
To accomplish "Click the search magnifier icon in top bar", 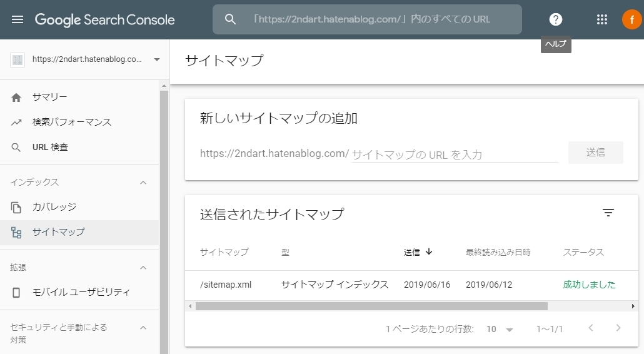I will pos(231,19).
